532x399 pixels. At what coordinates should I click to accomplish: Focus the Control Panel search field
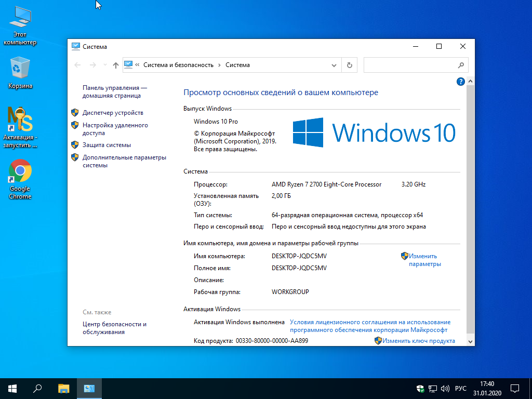pyautogui.click(x=416, y=65)
